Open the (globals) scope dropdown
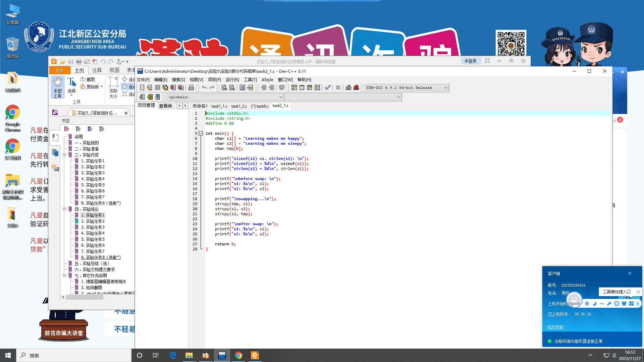The image size is (644, 362). click(281, 97)
